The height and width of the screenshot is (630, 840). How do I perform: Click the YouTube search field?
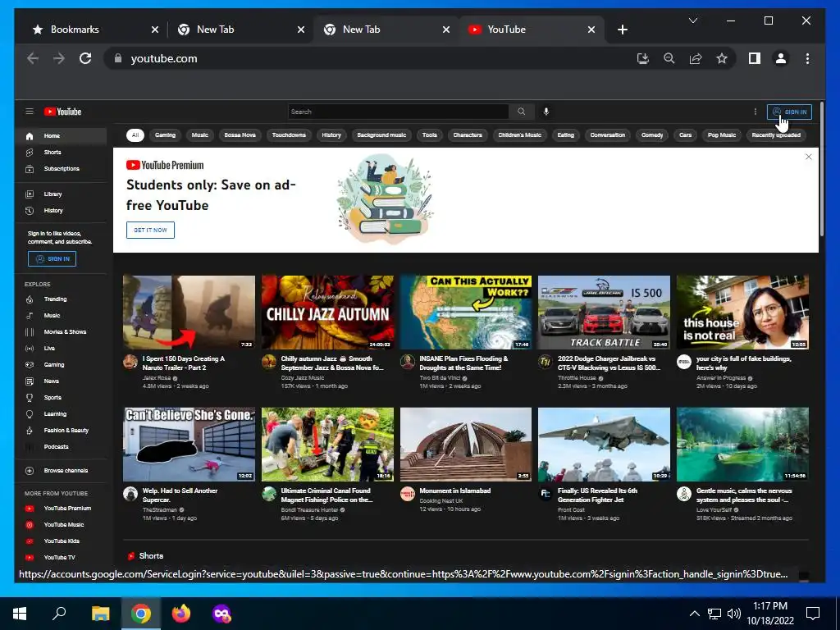(x=398, y=112)
